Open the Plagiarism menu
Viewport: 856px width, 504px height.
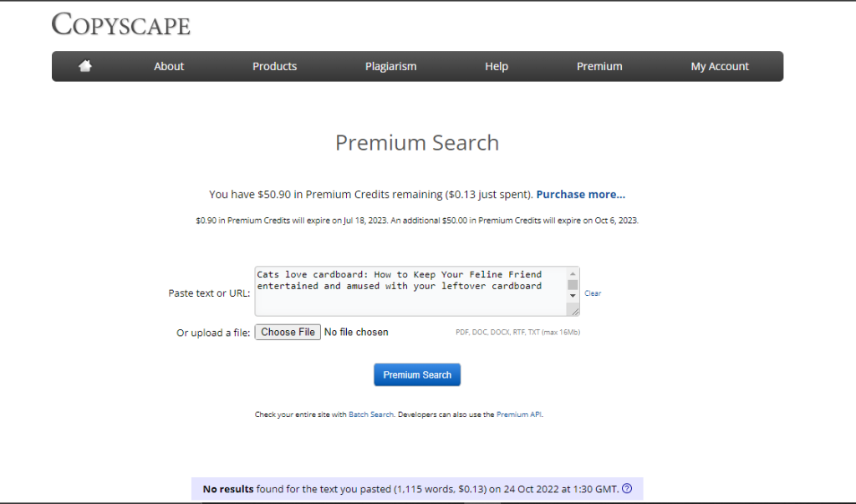click(x=390, y=66)
